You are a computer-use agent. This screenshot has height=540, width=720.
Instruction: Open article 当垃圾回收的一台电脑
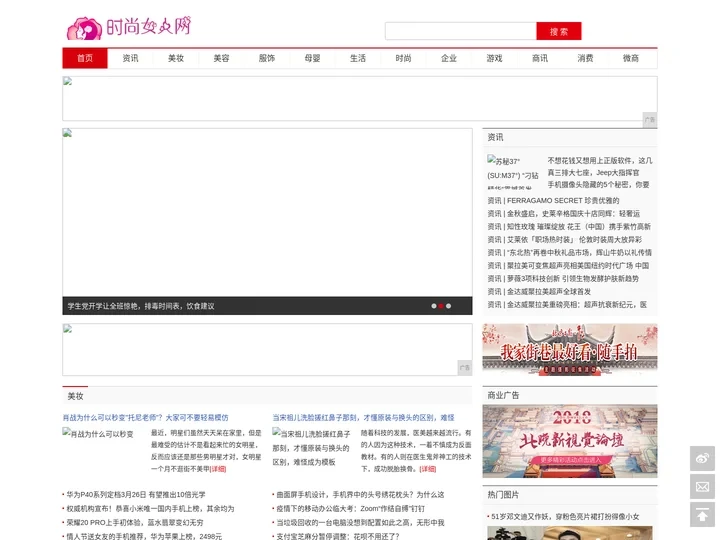(x=360, y=523)
